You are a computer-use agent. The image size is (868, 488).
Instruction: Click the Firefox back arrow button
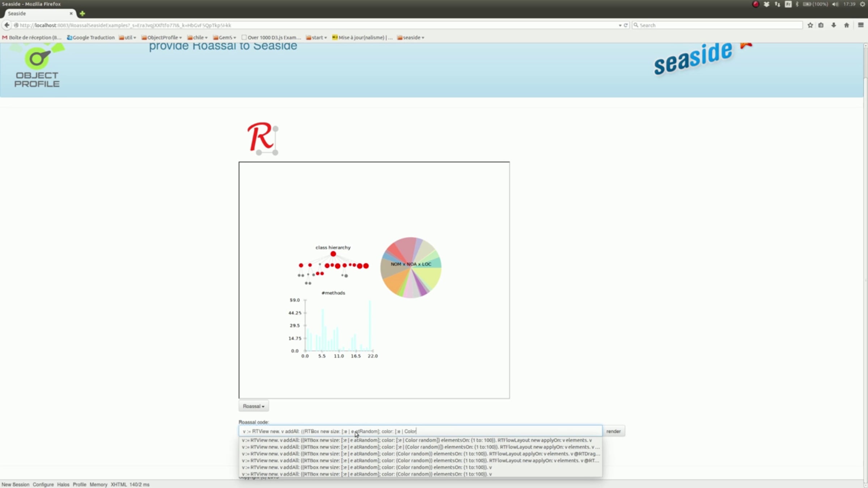click(7, 25)
